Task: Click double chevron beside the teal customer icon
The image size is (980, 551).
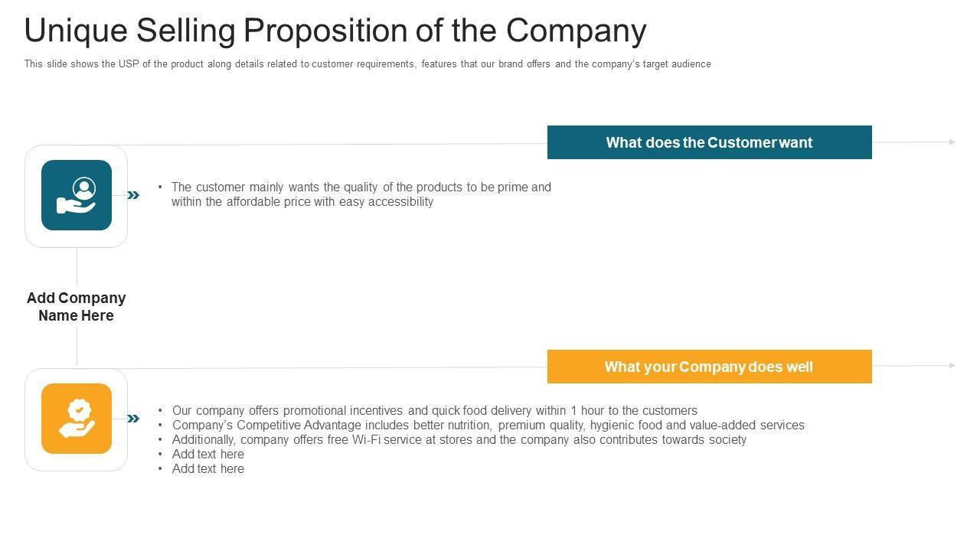Action: pos(133,195)
